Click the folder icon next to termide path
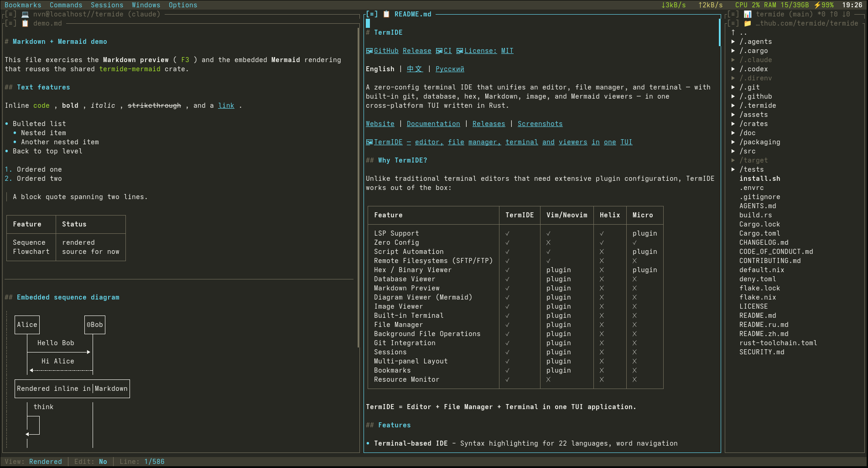 (x=748, y=23)
